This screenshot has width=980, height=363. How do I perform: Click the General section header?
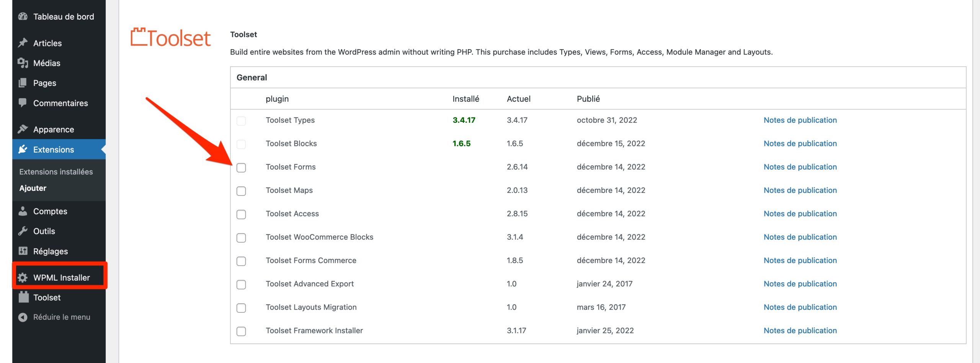click(252, 77)
